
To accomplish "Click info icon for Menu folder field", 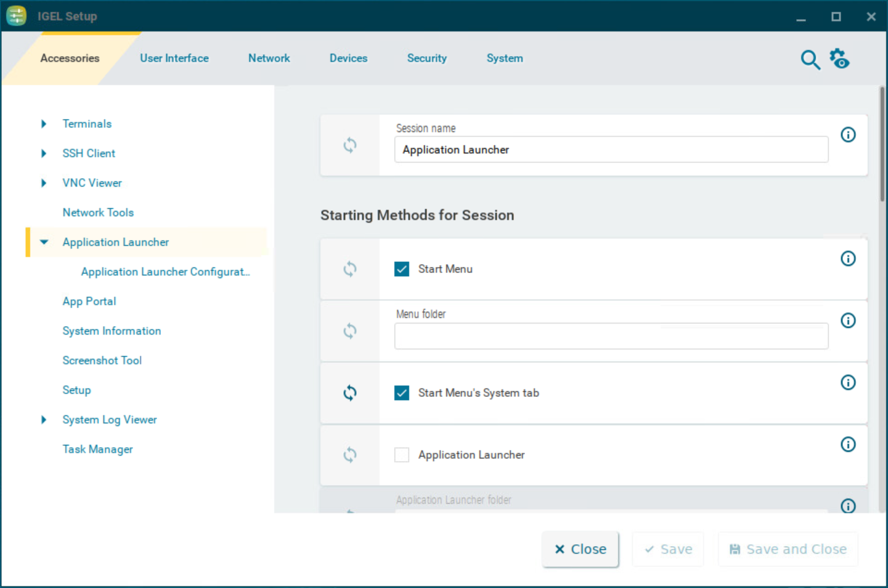I will 848,321.
